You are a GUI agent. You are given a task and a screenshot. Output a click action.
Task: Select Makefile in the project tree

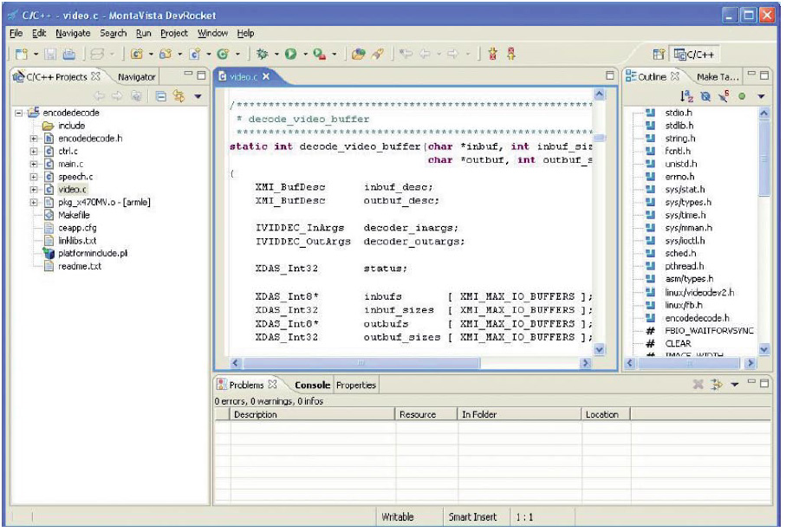coord(74,215)
